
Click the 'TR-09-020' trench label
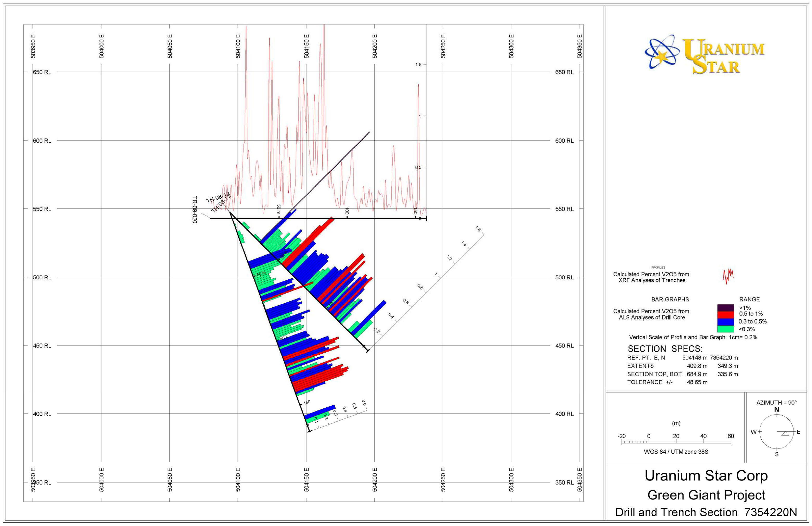point(194,210)
